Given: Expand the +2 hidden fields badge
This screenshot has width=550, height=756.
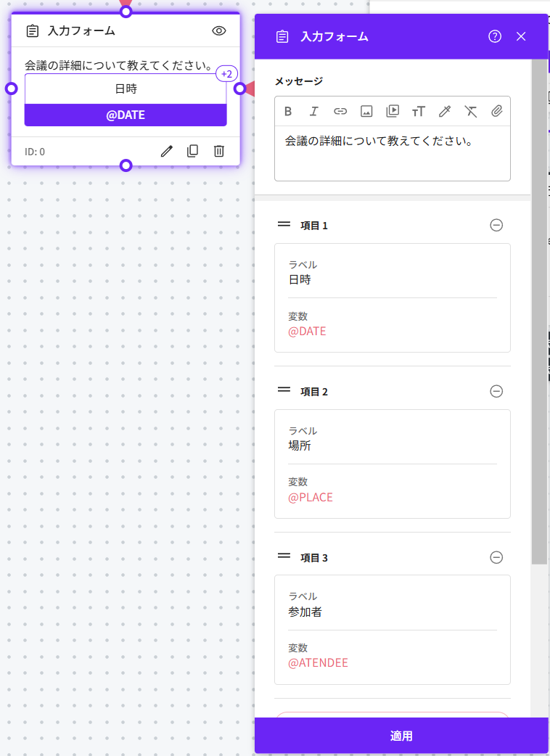Looking at the screenshot, I should (x=226, y=74).
